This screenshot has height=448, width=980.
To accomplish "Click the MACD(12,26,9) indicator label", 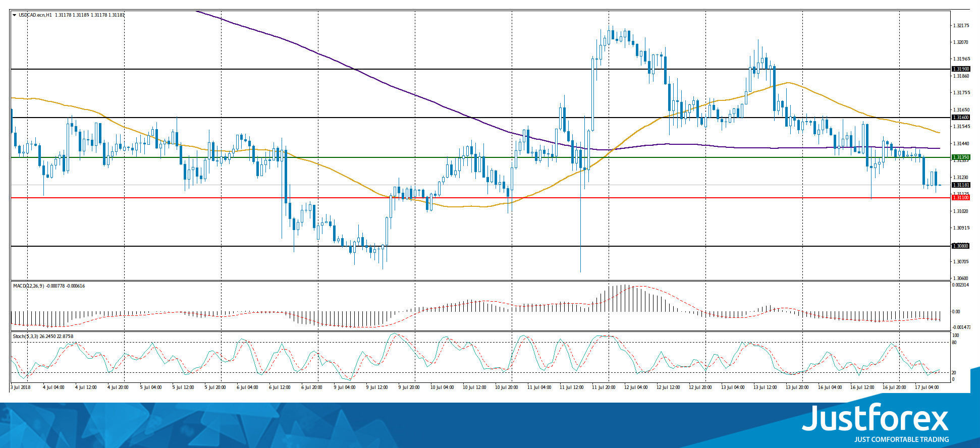I will pyautogui.click(x=28, y=286).
